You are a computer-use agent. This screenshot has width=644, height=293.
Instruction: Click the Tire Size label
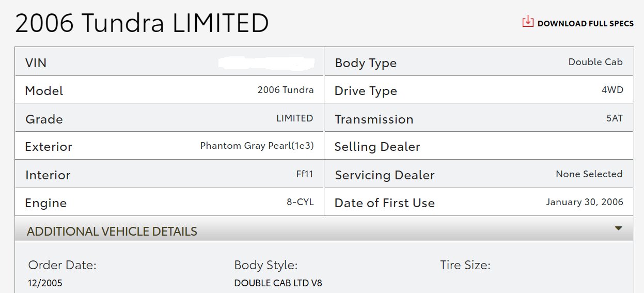[465, 266]
